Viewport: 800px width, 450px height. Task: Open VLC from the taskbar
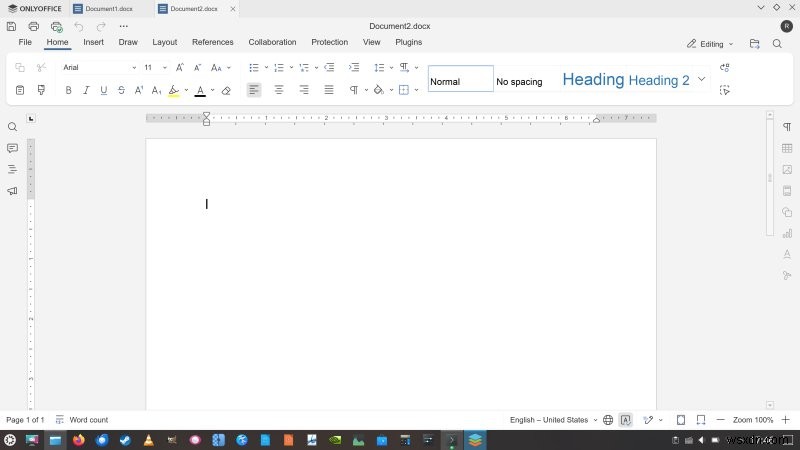point(148,440)
